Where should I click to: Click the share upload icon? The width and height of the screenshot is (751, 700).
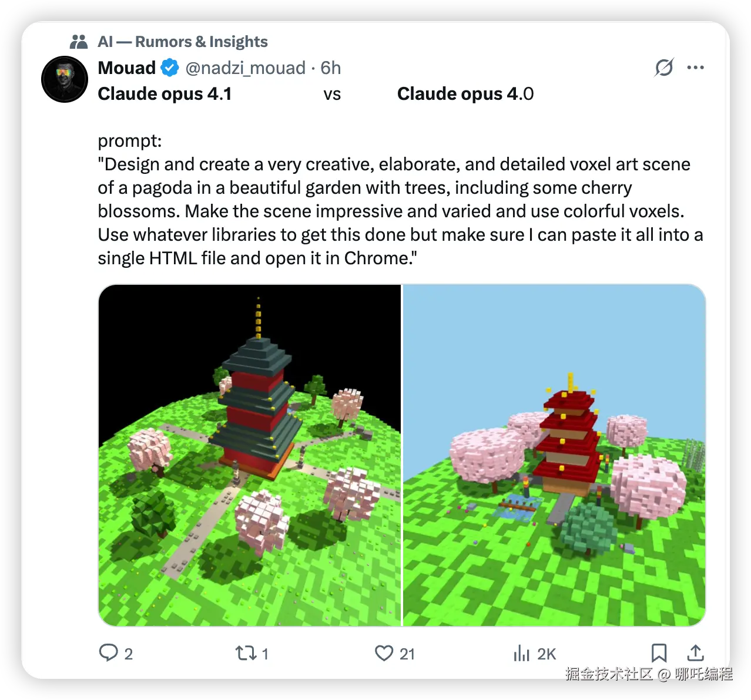coord(695,653)
